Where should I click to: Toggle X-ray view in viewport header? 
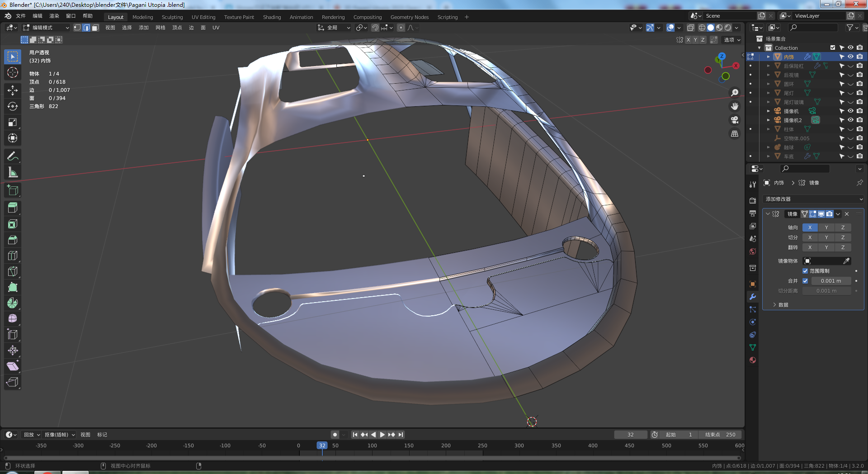pos(690,28)
